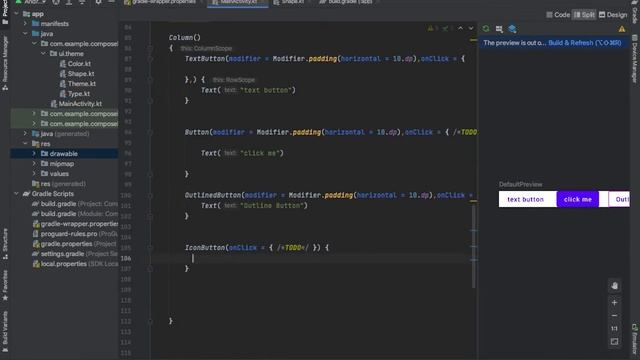This screenshot has width=640, height=360.
Task: Open build.gradle (Project) in Gradle Scripts
Action: [x=75, y=204]
